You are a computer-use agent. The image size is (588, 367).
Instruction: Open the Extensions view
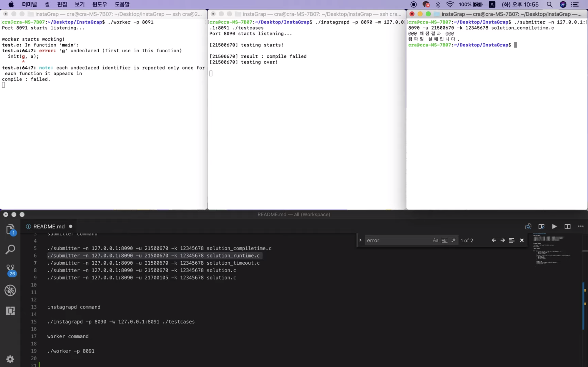point(10,311)
